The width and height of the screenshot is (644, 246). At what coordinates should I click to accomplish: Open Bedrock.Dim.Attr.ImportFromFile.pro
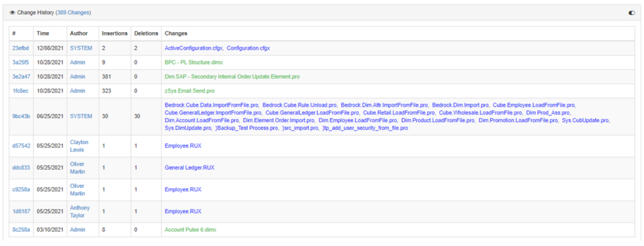pos(384,104)
